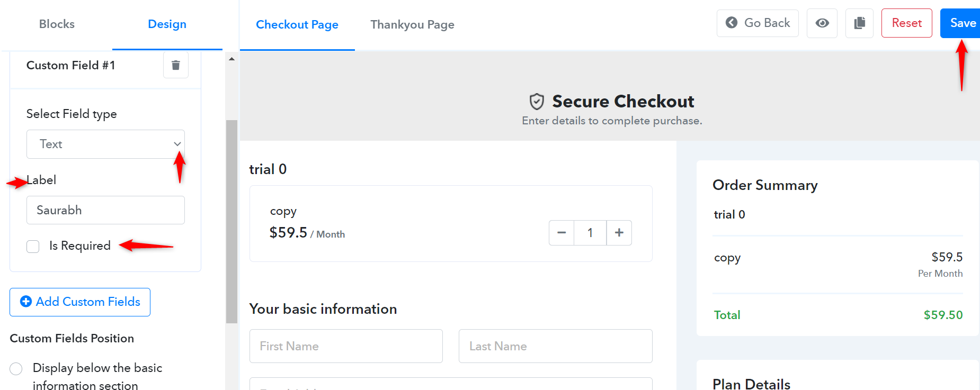Click the copy pages icon button

(x=859, y=23)
